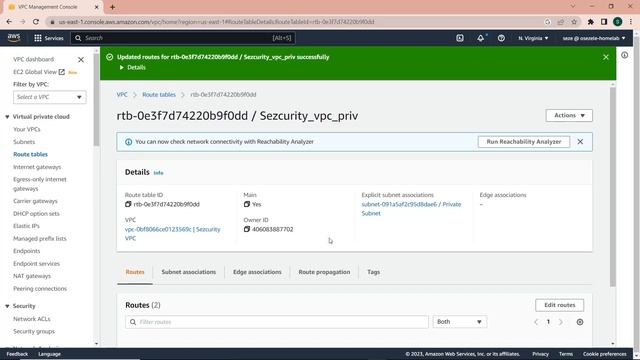Switch to Edge associations tab
This screenshot has width=640, height=360.
tap(257, 272)
